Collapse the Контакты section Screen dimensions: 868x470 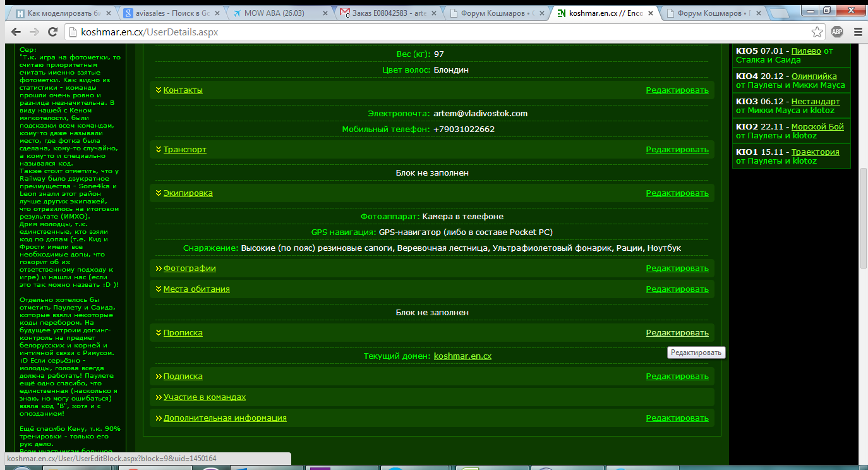coord(183,90)
